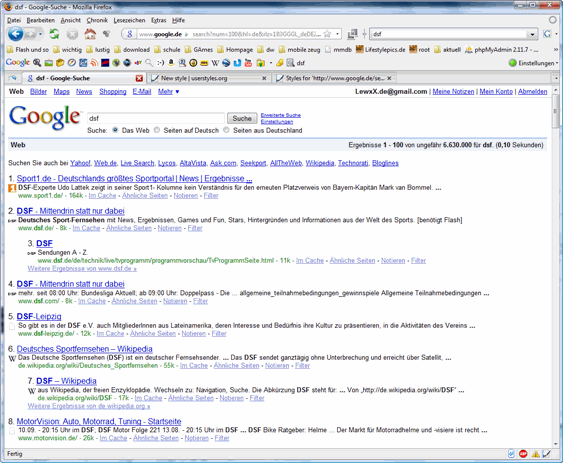Click the Google logo on the Google Toolbar

pos(18,62)
